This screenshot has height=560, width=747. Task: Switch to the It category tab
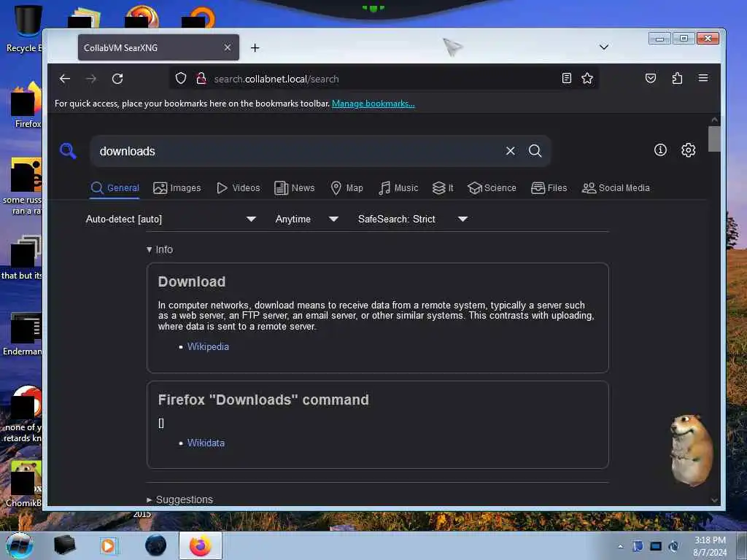pyautogui.click(x=443, y=187)
